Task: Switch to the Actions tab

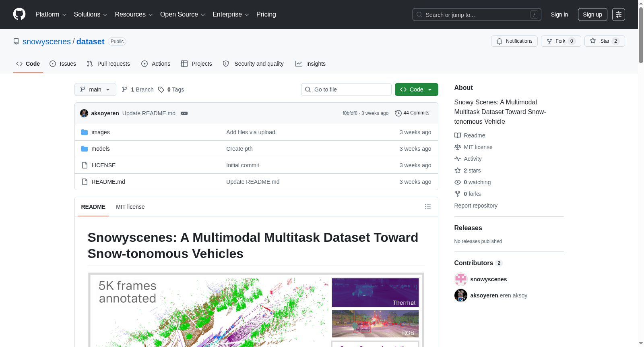Action: click(x=156, y=64)
